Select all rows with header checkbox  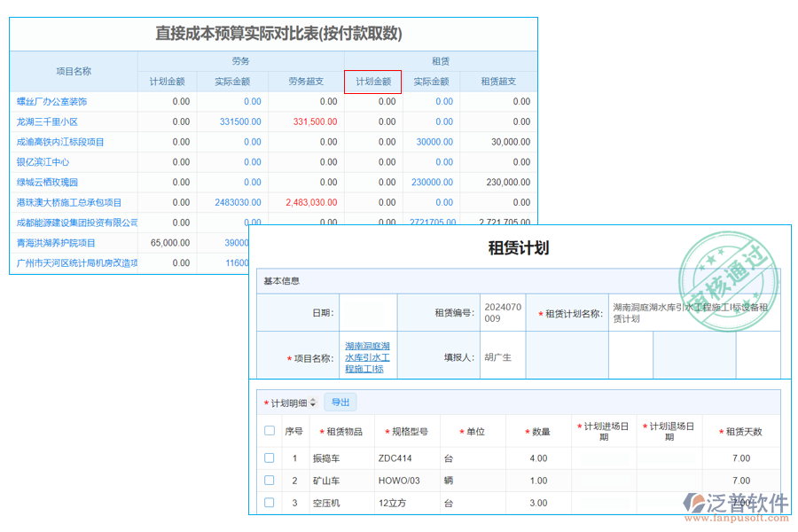pyautogui.click(x=270, y=432)
